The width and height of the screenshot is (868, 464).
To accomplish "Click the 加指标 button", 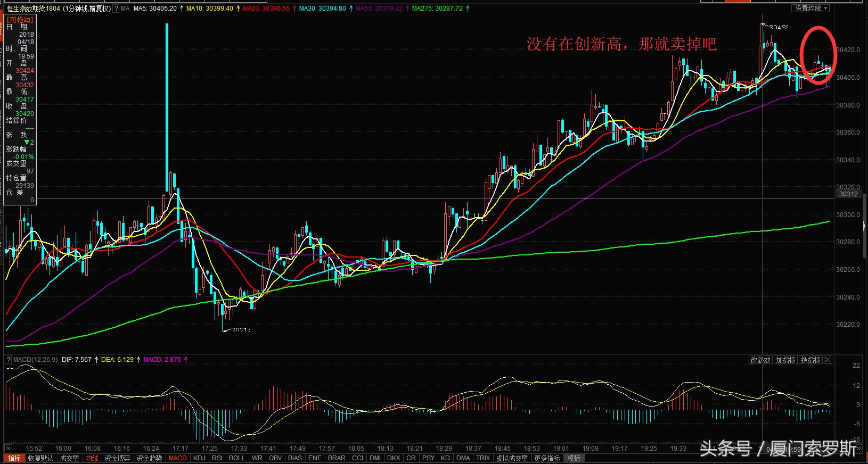I will coord(785,360).
